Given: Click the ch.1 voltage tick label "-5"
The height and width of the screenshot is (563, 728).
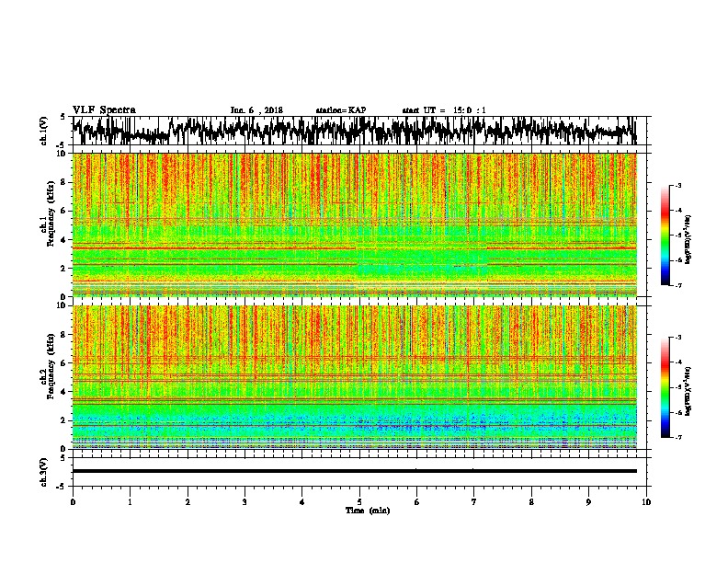Looking at the screenshot, I should tap(62, 145).
